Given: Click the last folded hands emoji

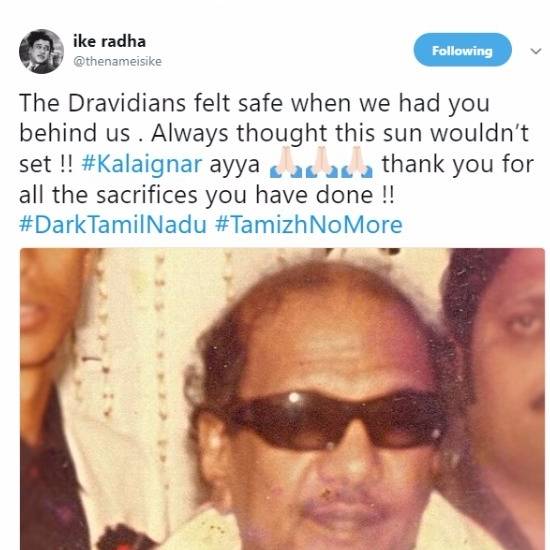Looking at the screenshot, I should click(x=356, y=163).
